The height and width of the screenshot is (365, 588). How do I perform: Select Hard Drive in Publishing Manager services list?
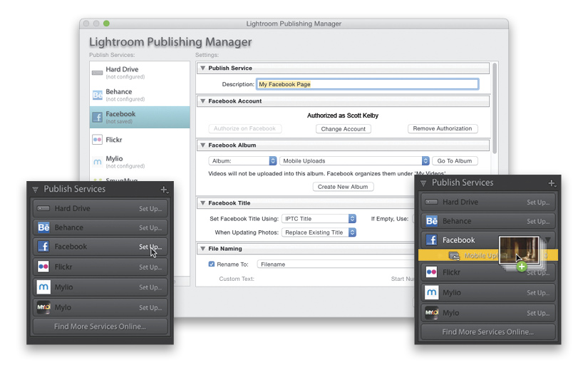click(122, 73)
